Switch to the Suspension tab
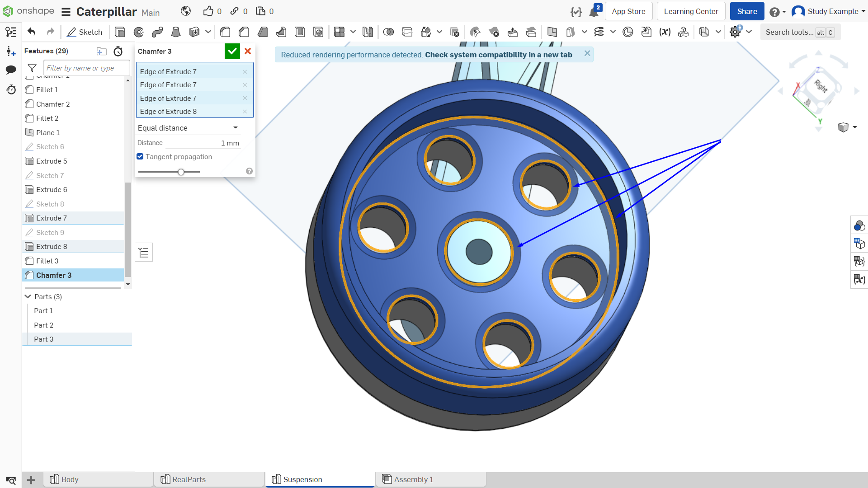The height and width of the screenshot is (488, 868). pyautogui.click(x=320, y=479)
